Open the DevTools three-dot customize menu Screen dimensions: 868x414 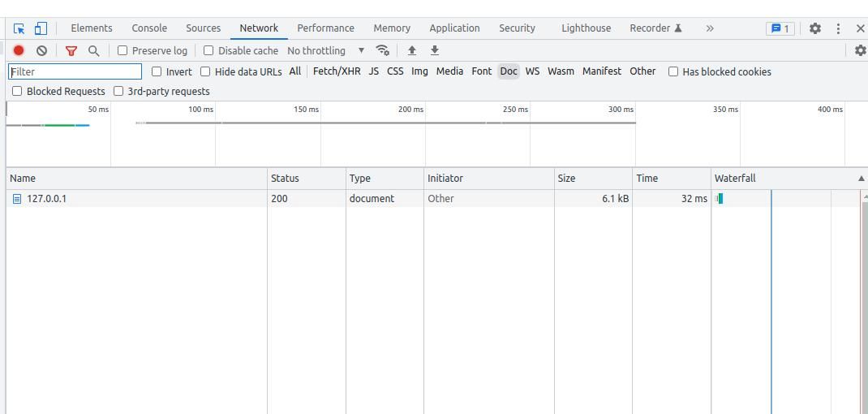[x=839, y=28]
